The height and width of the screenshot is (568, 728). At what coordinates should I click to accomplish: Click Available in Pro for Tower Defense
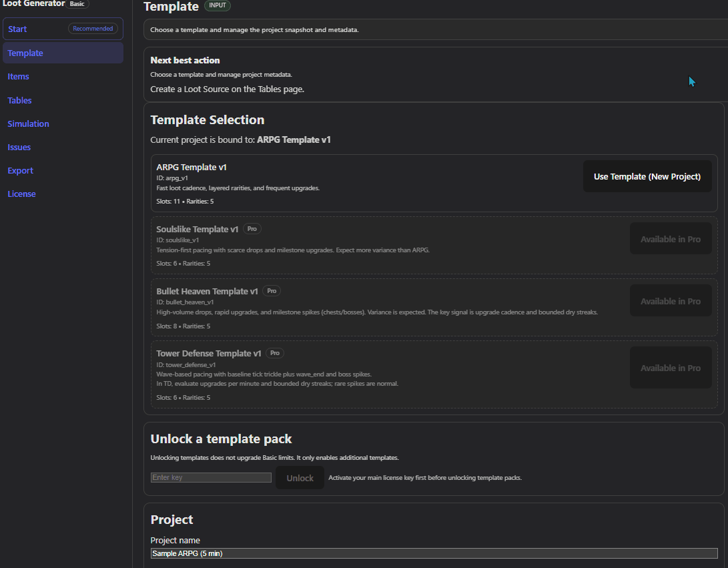click(670, 368)
